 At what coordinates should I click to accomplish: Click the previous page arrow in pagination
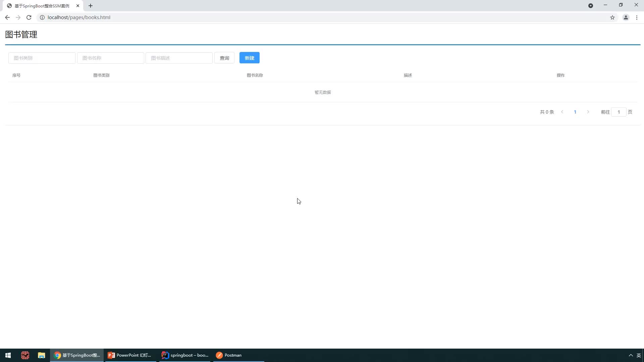tap(562, 112)
